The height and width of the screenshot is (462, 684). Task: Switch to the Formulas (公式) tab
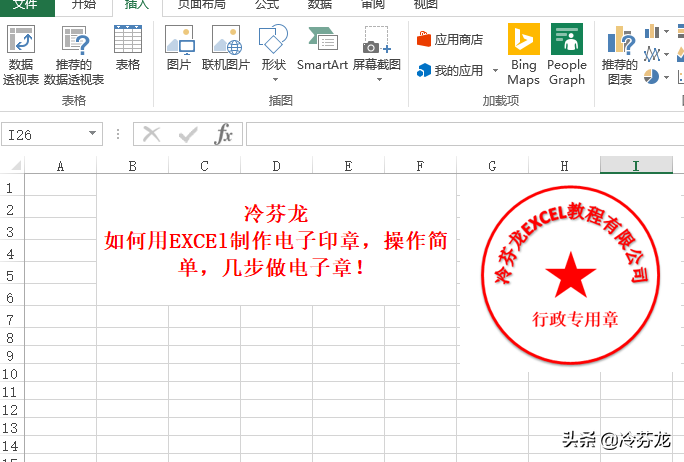point(267,5)
